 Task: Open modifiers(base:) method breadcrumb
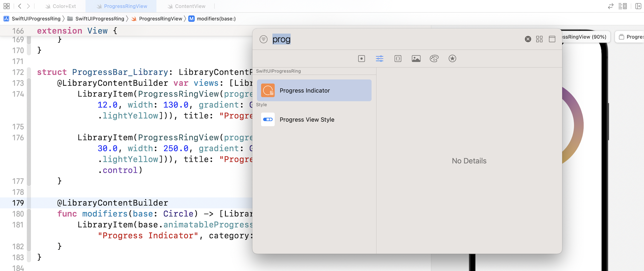pyautogui.click(x=212, y=19)
